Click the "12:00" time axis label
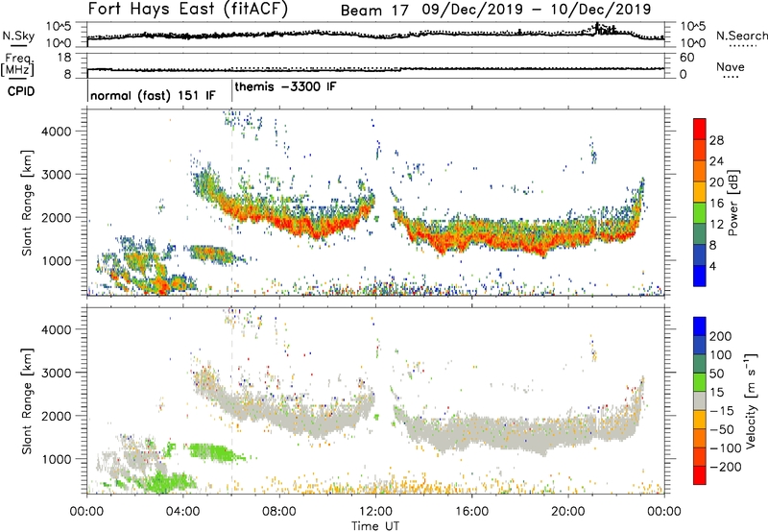 pos(375,512)
